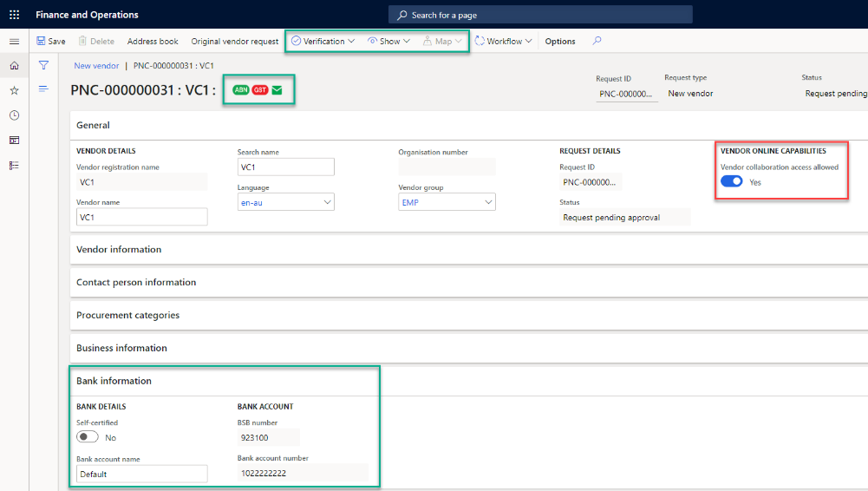The image size is (868, 491).
Task: Open the Map dropdown menu
Action: point(442,41)
